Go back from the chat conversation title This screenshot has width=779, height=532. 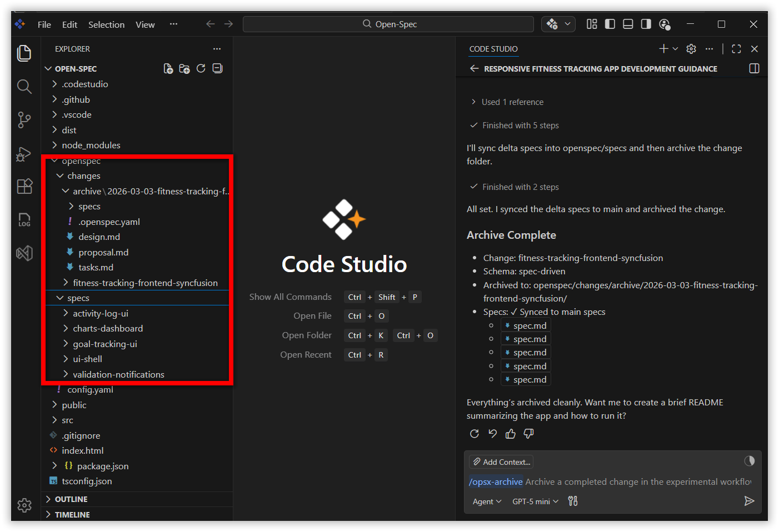(x=474, y=68)
